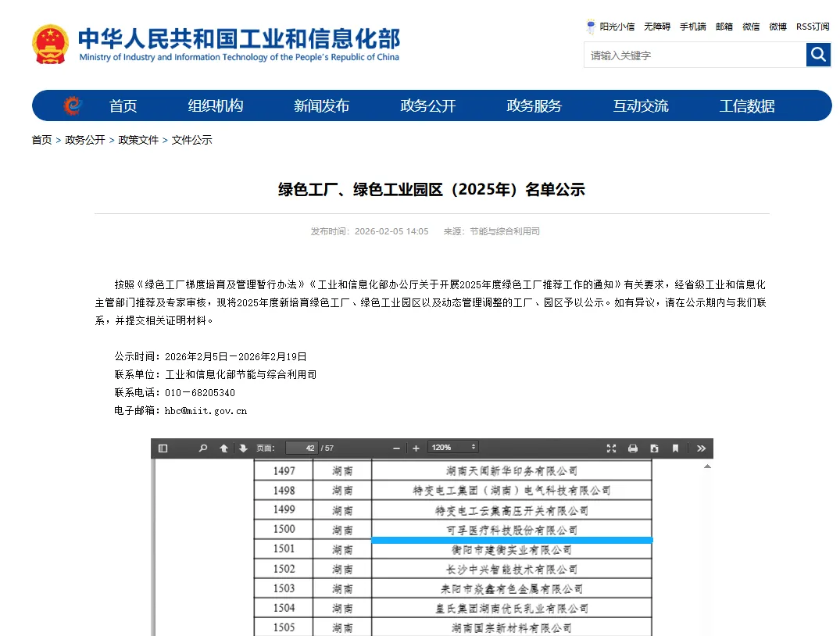Image resolution: width=840 pixels, height=636 pixels.
Task: Expand the PDF tools double-chevron menu
Action: 701,448
